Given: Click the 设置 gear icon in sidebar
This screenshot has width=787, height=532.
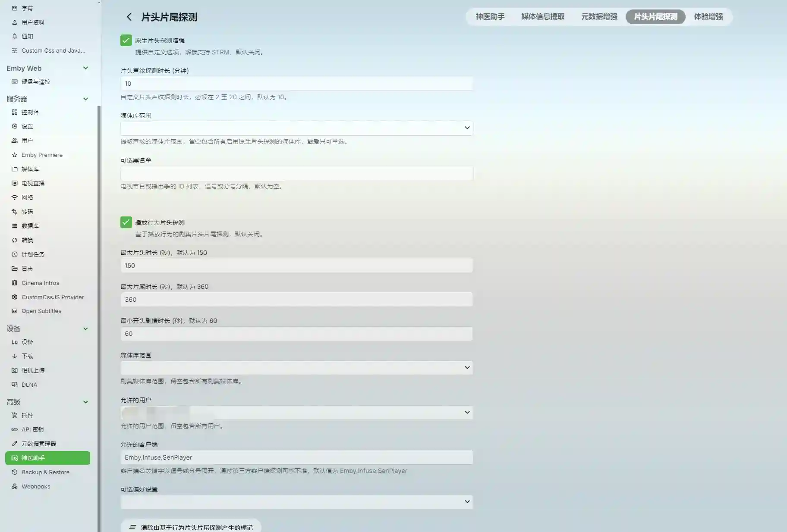Looking at the screenshot, I should [15, 126].
